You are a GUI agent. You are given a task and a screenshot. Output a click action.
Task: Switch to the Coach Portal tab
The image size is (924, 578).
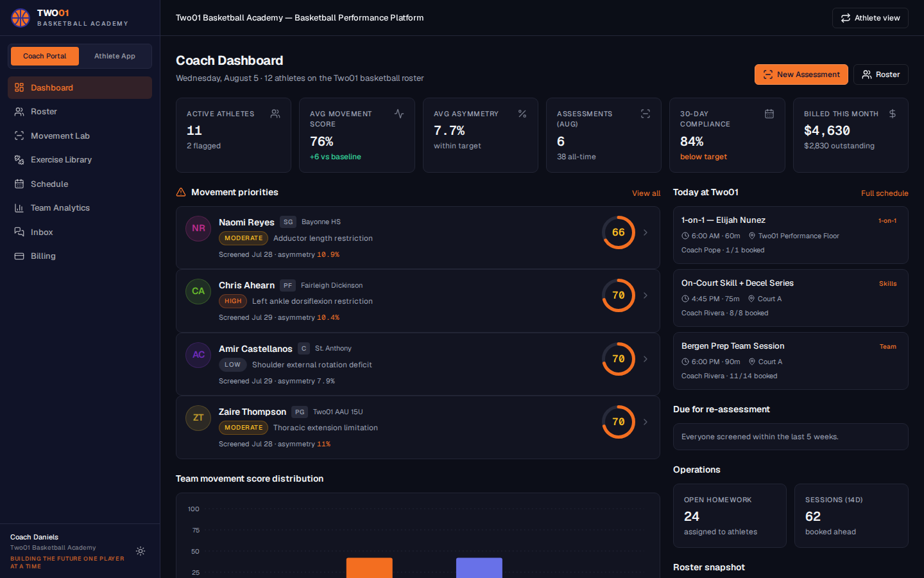pos(45,56)
